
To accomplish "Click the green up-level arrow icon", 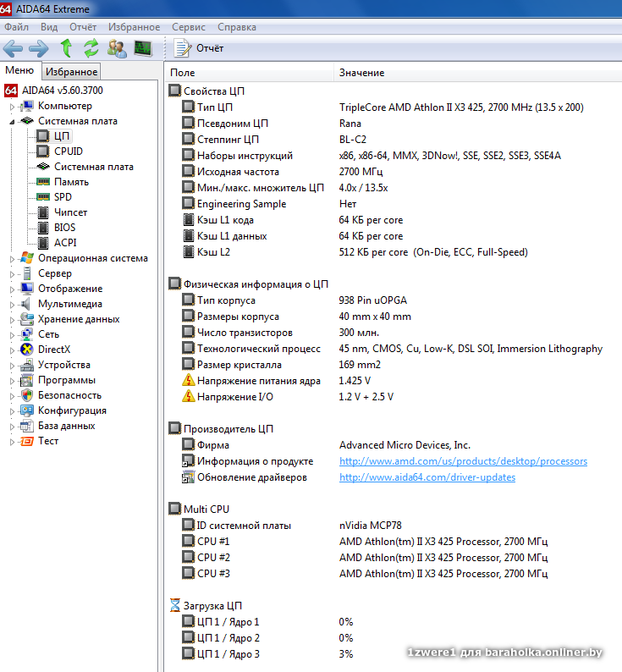I will click(x=66, y=48).
